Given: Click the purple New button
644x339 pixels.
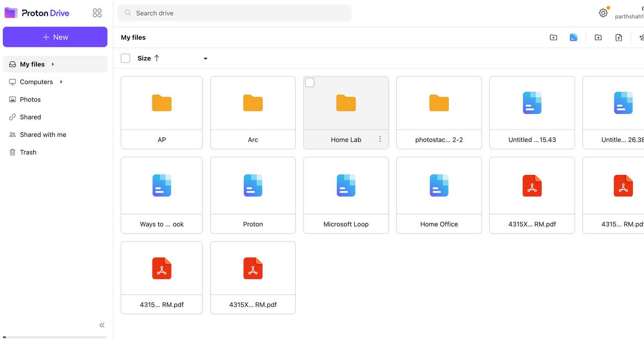Looking at the screenshot, I should coord(55,37).
